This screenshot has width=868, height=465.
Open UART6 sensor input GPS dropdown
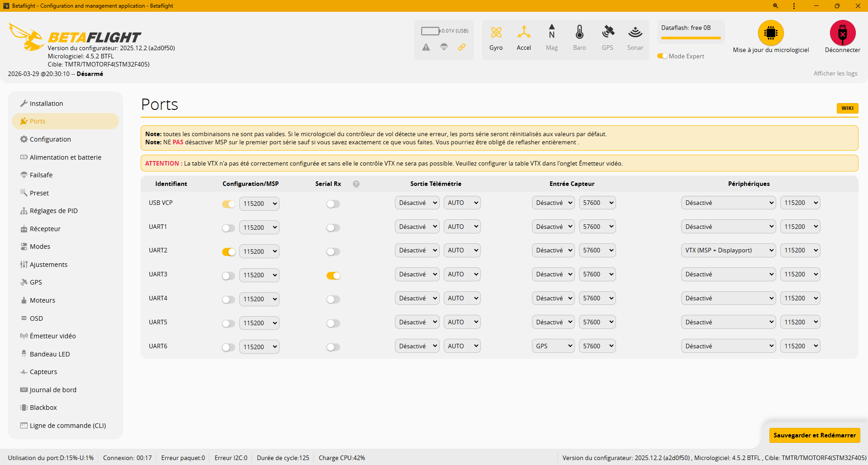pyautogui.click(x=553, y=346)
